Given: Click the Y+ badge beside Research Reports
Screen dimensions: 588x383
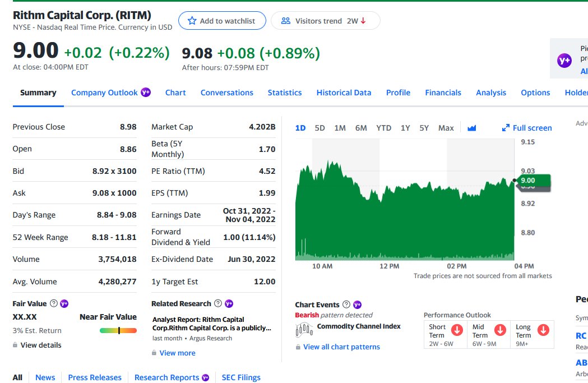Looking at the screenshot, I should coord(206,377).
